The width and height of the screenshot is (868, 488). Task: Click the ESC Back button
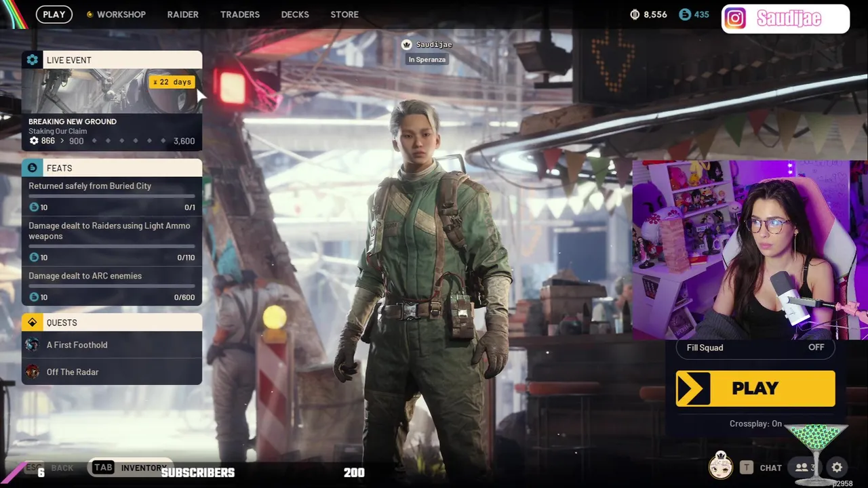point(49,468)
